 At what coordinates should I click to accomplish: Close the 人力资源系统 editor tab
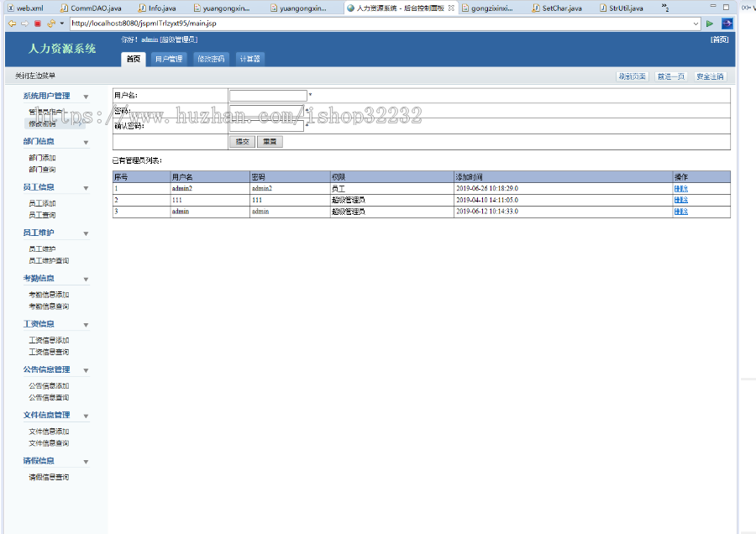point(451,8)
